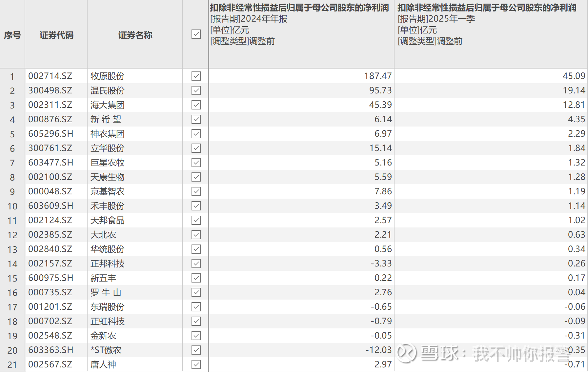Screen dimensions: 588x372
Task: Toggle the checkbox for 新希望 row
Action: [x=196, y=119]
